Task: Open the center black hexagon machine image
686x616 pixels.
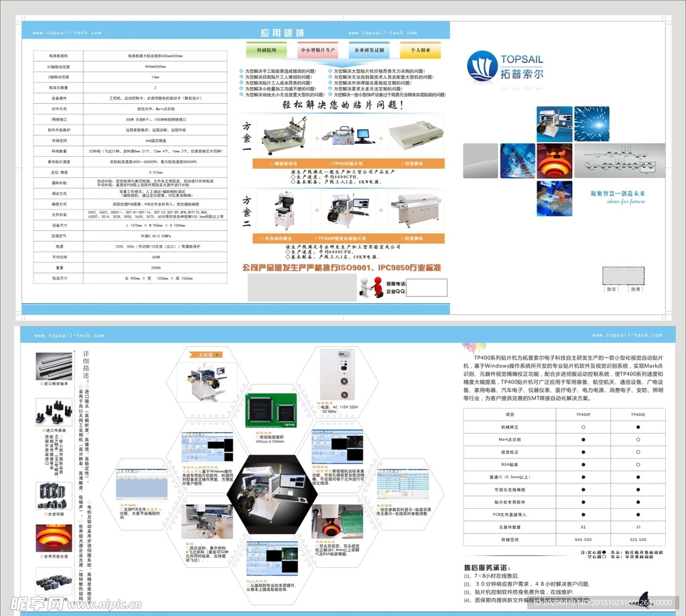Action: point(272,494)
